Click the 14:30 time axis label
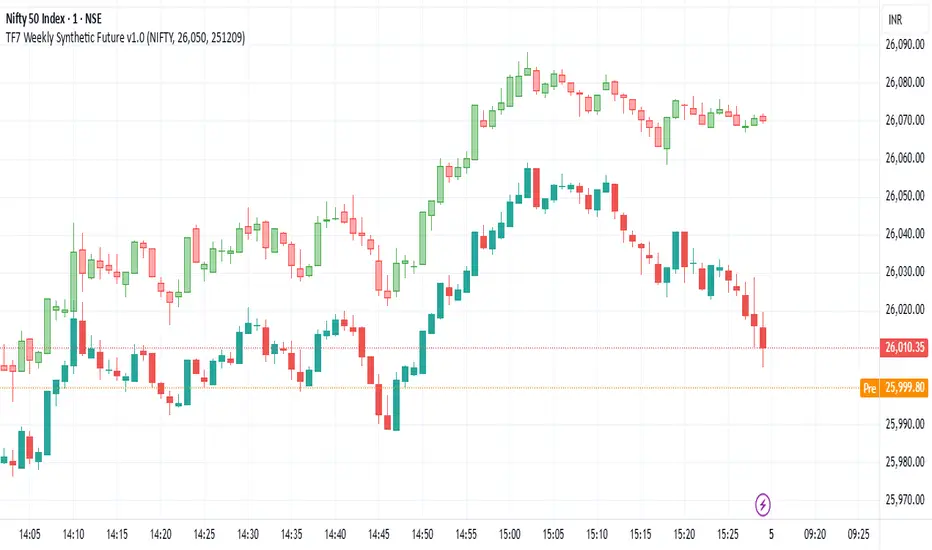The height and width of the screenshot is (550, 932). pyautogui.click(x=252, y=535)
